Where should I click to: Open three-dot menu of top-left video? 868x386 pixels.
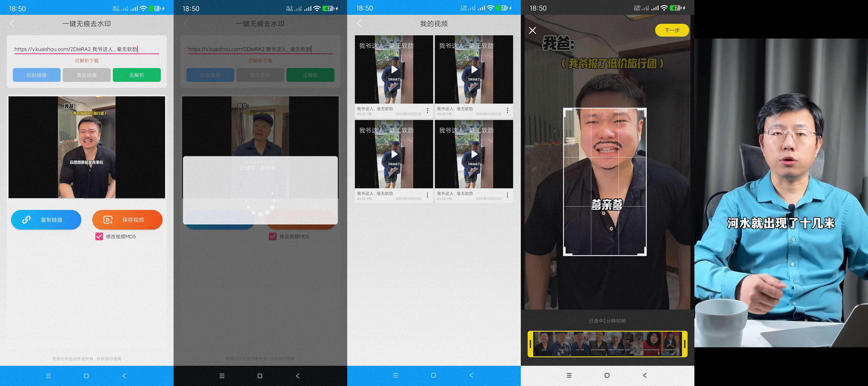point(427,110)
